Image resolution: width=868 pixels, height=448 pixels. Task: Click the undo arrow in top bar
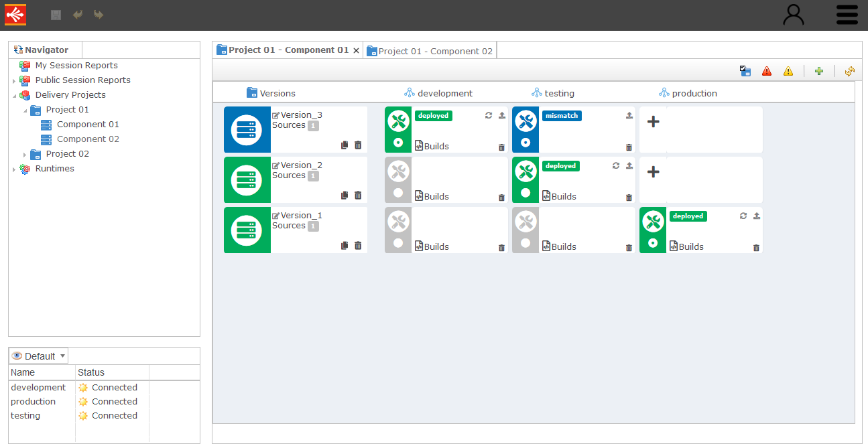tap(78, 15)
